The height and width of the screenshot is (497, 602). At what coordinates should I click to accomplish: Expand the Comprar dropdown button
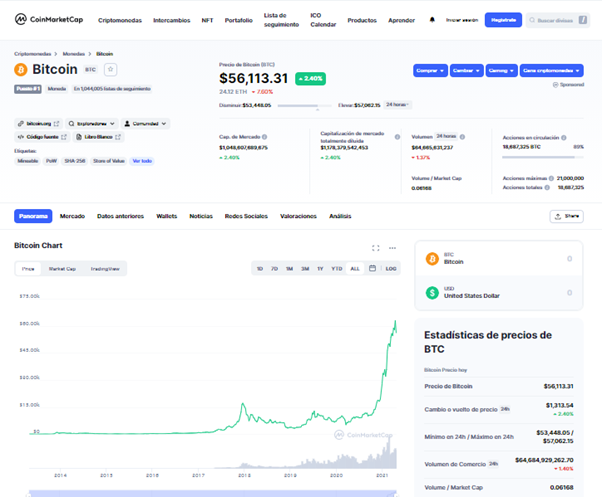[430, 71]
